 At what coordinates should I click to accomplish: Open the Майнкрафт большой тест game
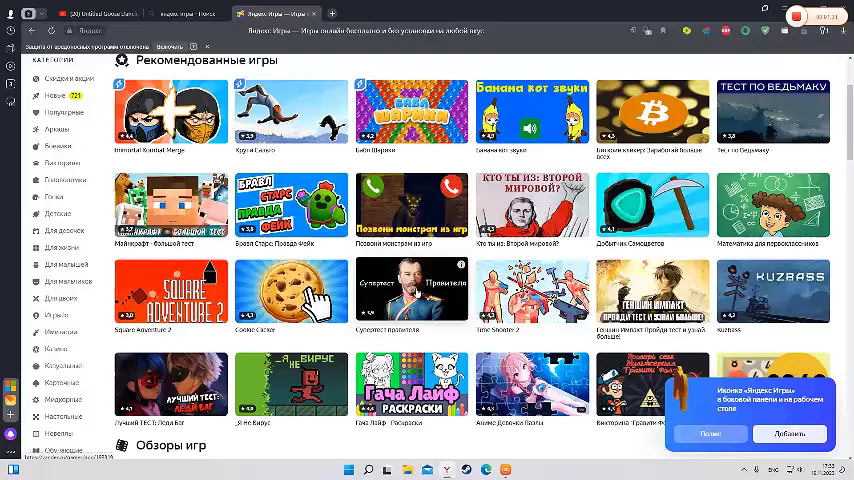171,205
